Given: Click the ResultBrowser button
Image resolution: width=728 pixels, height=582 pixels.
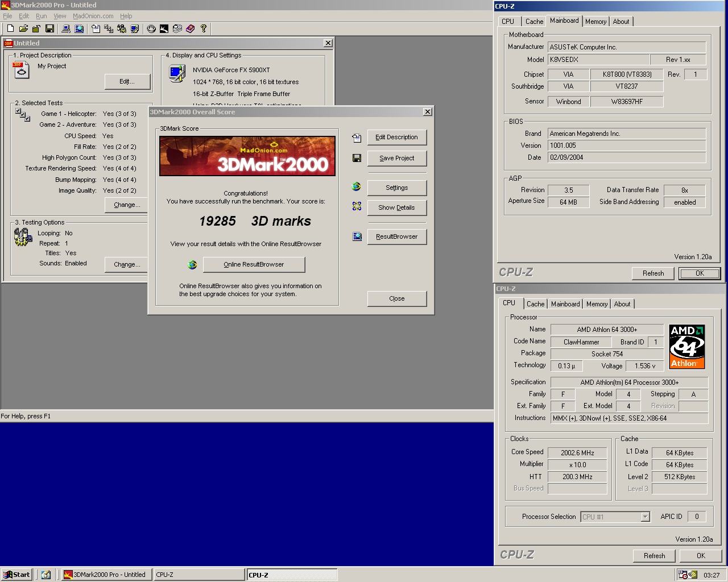Looking at the screenshot, I should point(396,236).
